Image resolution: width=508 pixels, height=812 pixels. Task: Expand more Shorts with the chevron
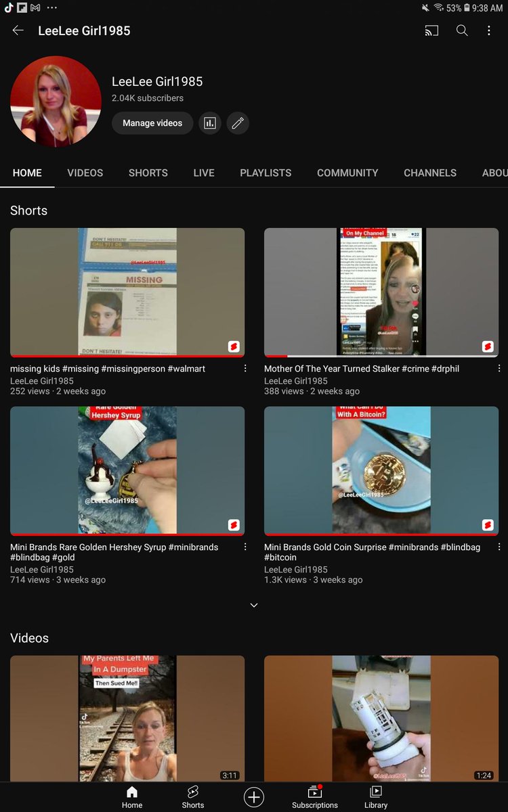point(254,605)
